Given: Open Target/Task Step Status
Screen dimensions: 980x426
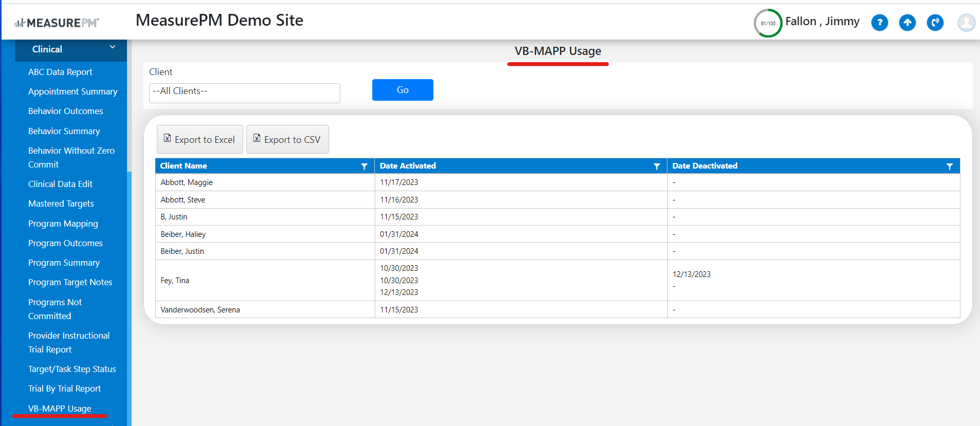Looking at the screenshot, I should coord(72,369).
